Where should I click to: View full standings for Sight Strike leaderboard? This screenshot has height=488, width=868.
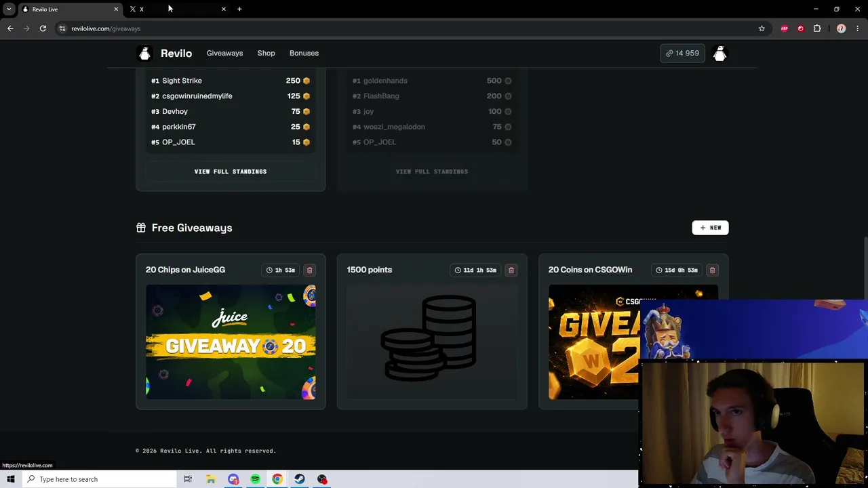(231, 171)
